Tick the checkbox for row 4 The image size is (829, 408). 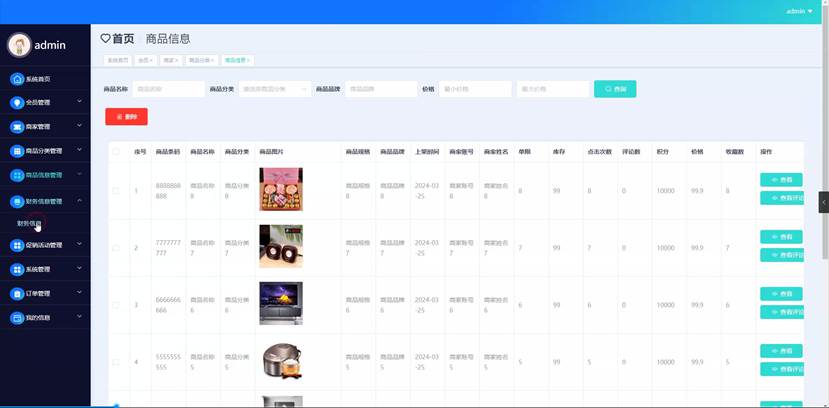click(x=116, y=362)
